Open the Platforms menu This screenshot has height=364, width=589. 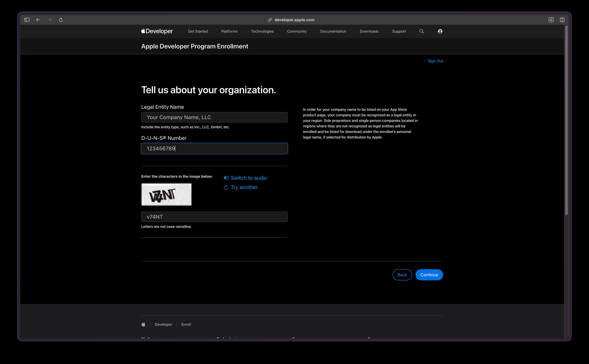click(229, 32)
